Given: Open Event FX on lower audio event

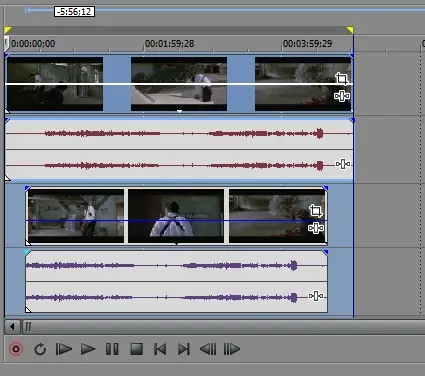Looking at the screenshot, I should point(316,296).
